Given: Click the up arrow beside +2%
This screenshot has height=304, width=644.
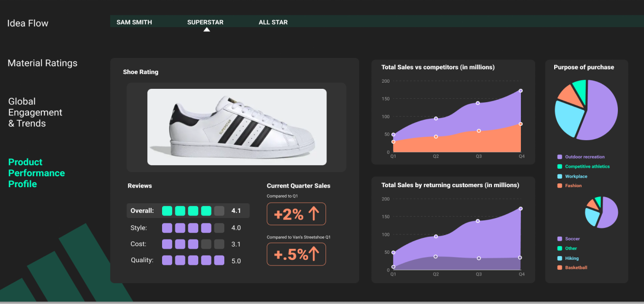Looking at the screenshot, I should (313, 214).
